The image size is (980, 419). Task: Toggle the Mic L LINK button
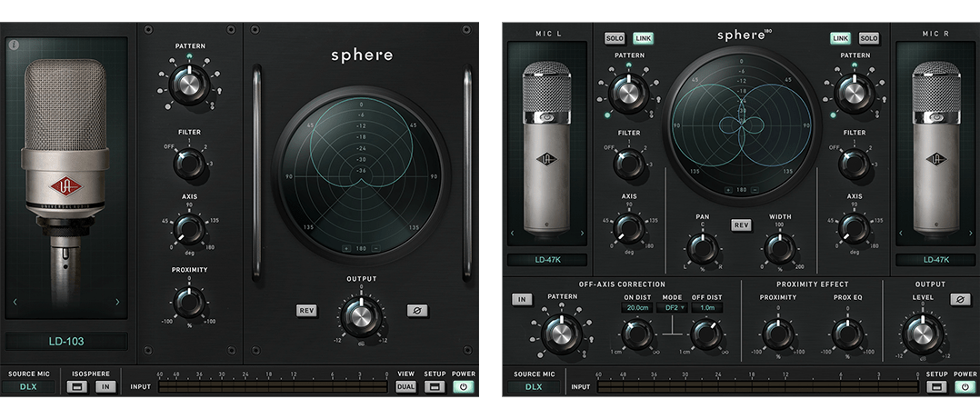644,38
